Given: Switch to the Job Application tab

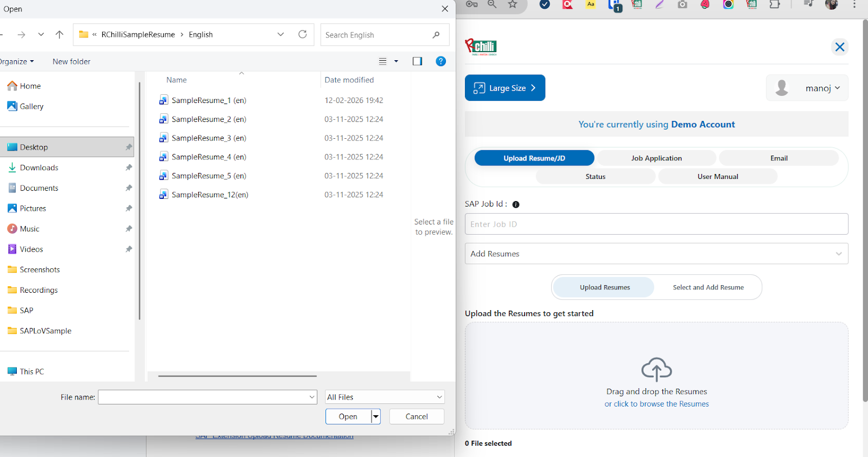Looking at the screenshot, I should tap(656, 158).
